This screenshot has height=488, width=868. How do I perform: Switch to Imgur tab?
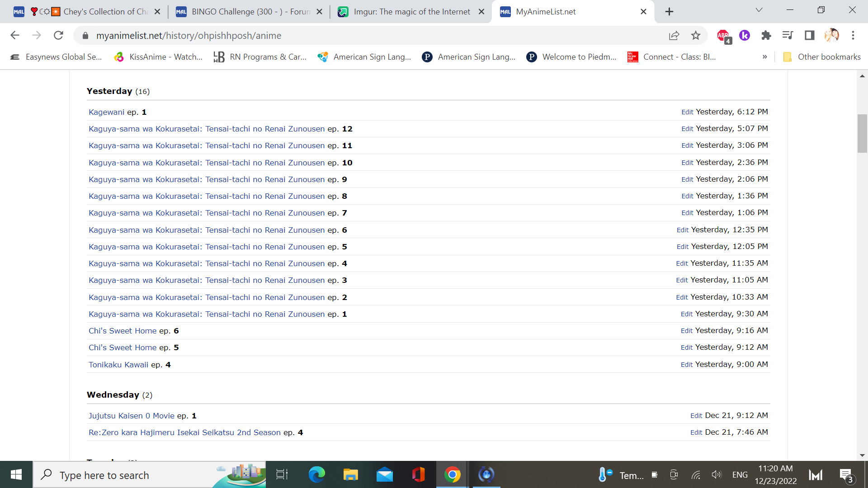click(x=410, y=12)
